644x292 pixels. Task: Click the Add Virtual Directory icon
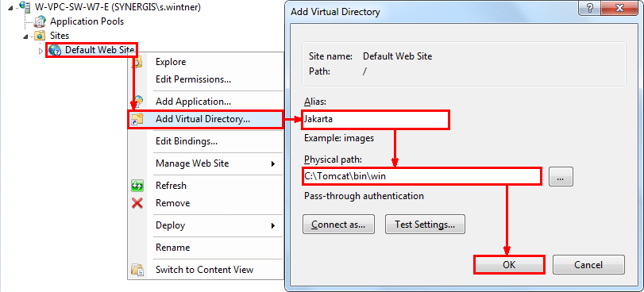click(x=137, y=120)
